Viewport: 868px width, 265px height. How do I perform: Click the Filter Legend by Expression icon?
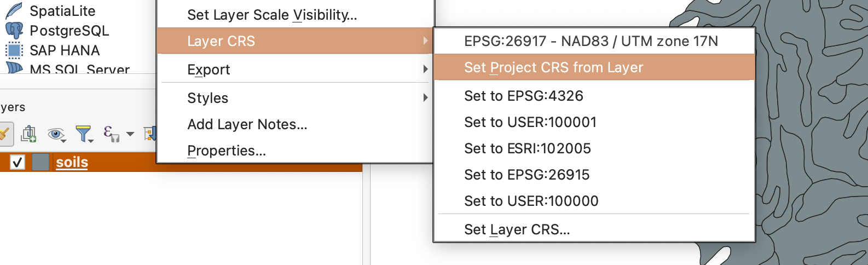tap(111, 134)
